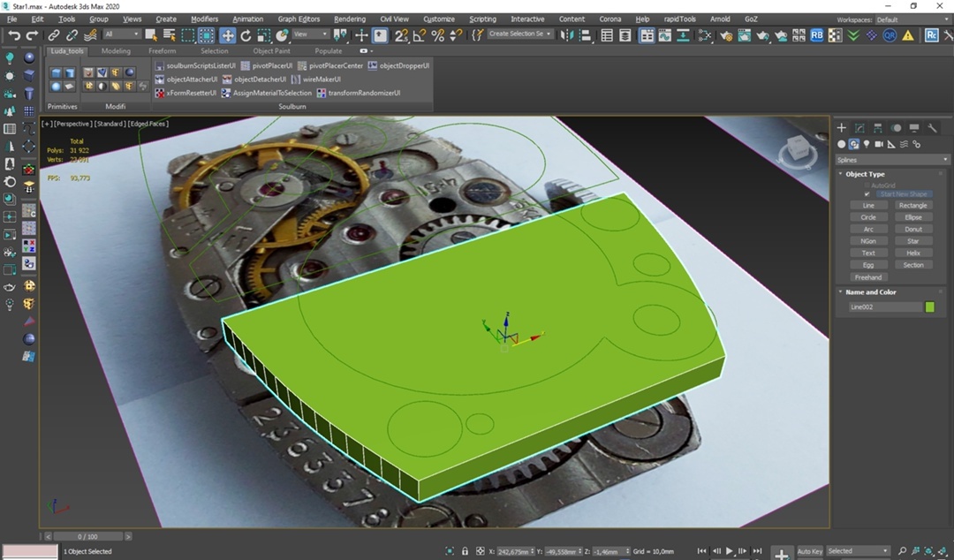The width and height of the screenshot is (954, 560).
Task: Open the Curve Editor icon
Action: tap(664, 35)
